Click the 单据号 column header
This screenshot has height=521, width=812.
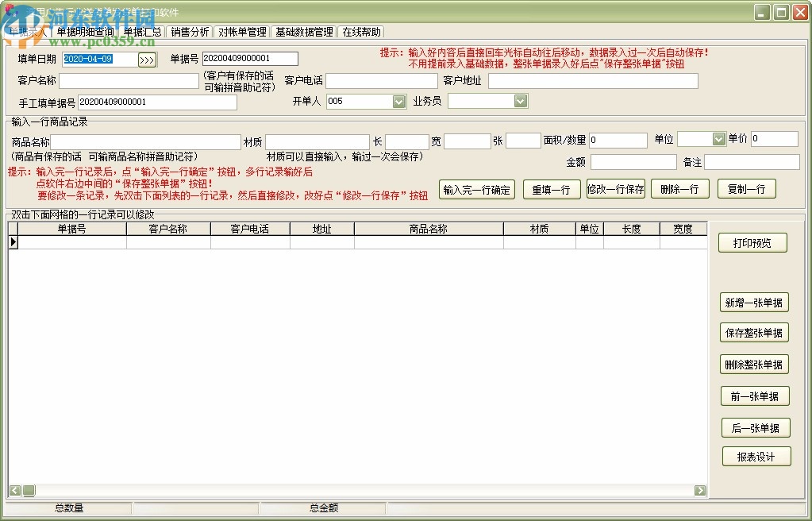pyautogui.click(x=72, y=229)
